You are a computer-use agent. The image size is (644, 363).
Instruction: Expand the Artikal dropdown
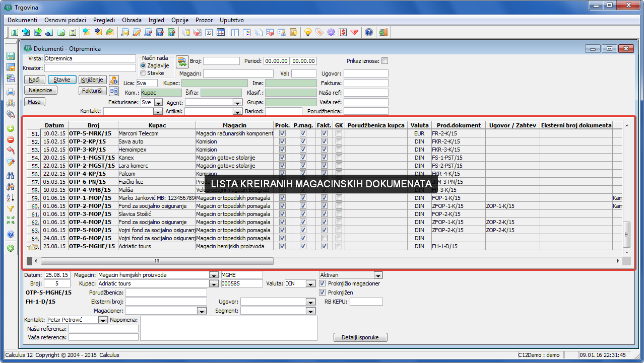[238, 111]
